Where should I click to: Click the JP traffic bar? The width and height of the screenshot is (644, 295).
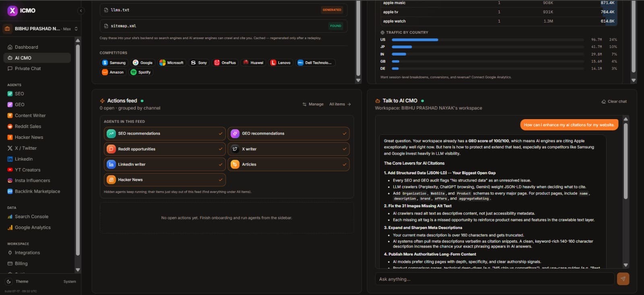point(402,47)
